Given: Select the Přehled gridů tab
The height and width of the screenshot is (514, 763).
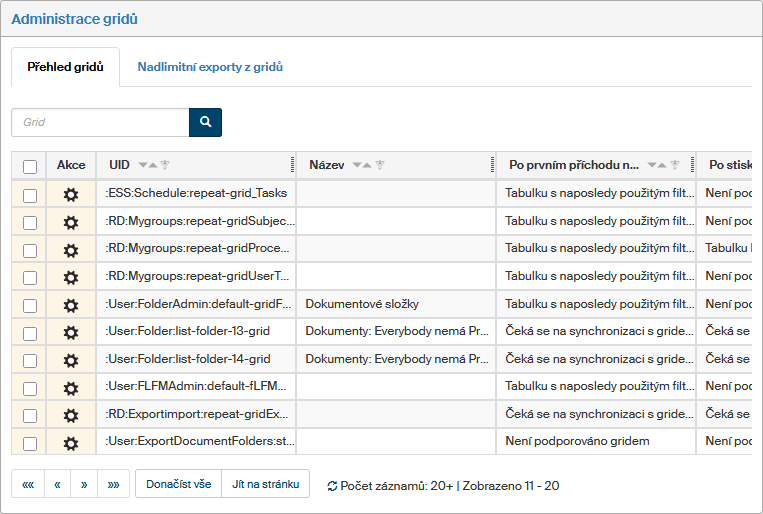Looking at the screenshot, I should point(66,67).
